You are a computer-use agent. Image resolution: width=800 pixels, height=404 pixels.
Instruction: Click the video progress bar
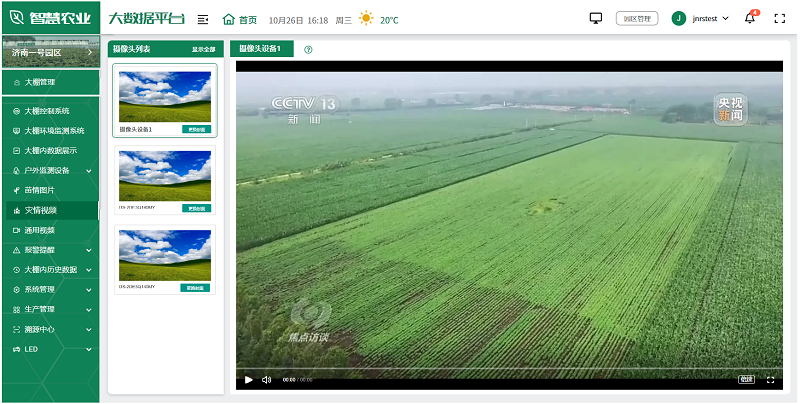tap(509, 368)
